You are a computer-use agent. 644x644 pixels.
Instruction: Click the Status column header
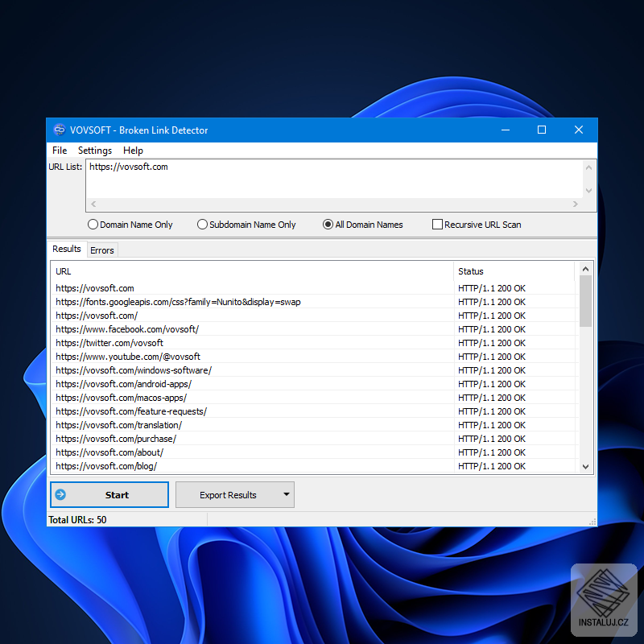(514, 271)
